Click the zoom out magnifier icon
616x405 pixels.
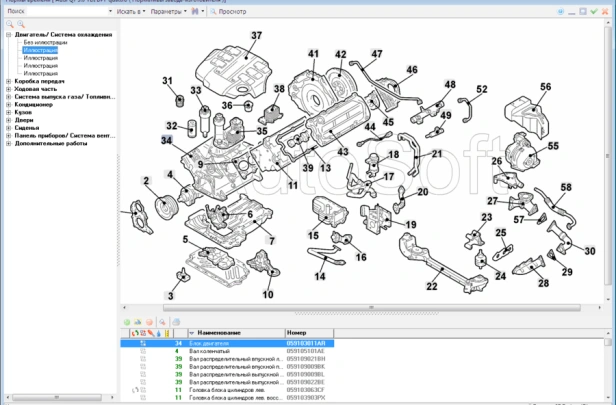click(10, 24)
